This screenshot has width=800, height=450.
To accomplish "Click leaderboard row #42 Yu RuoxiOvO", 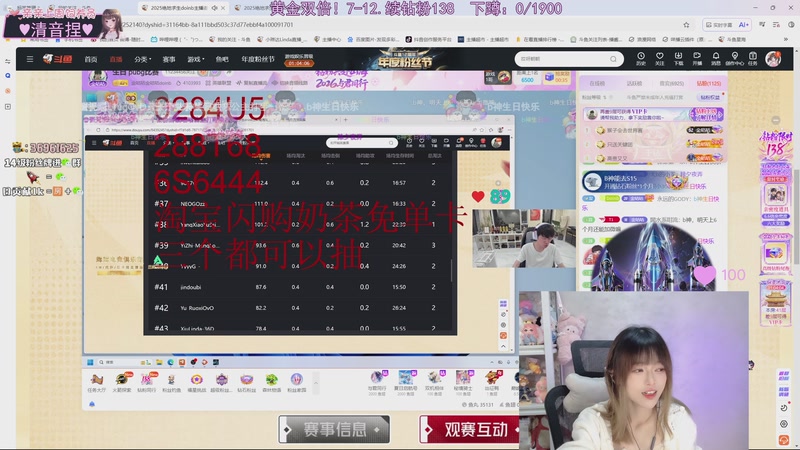I will [300, 308].
